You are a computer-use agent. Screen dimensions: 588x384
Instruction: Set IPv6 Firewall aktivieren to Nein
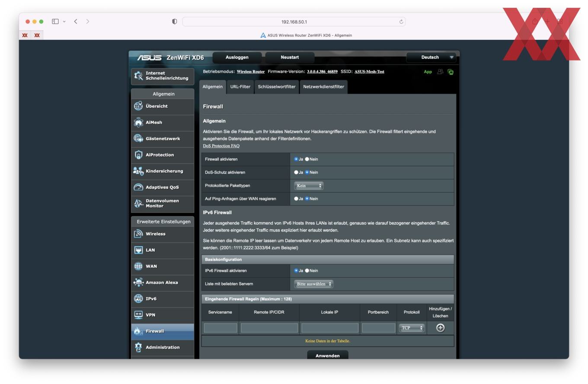[x=307, y=271]
